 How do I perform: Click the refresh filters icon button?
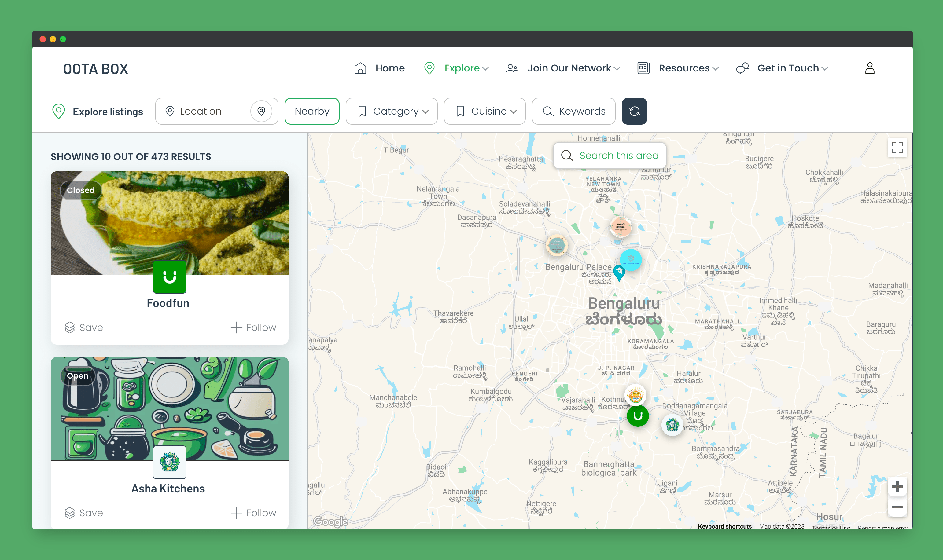[x=634, y=111]
